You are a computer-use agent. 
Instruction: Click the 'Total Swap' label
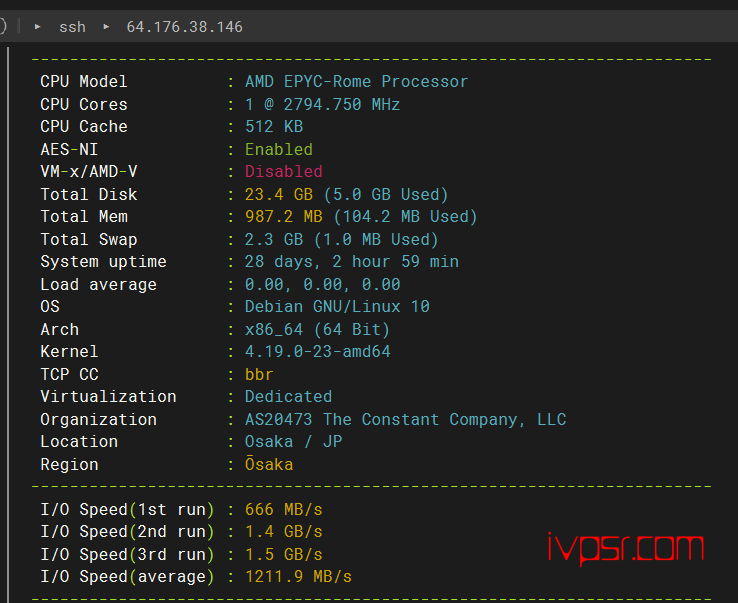[x=89, y=239]
